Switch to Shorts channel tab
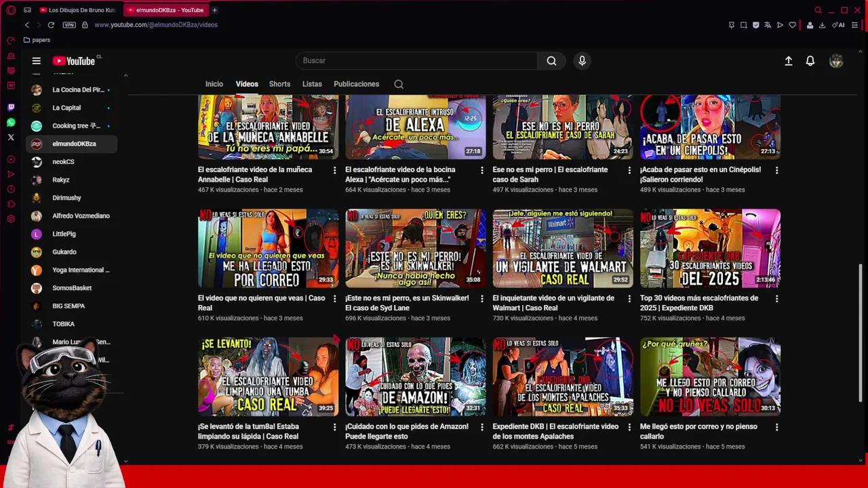 279,84
